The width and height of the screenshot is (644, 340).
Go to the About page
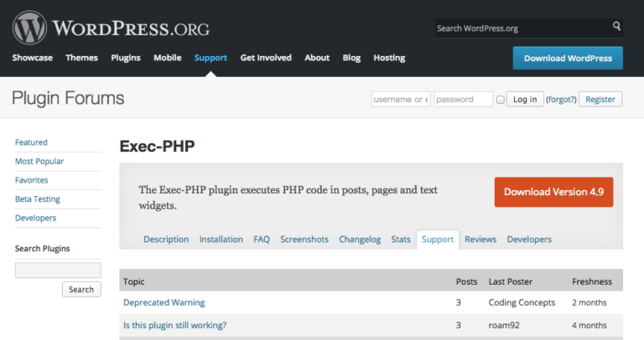click(x=317, y=58)
